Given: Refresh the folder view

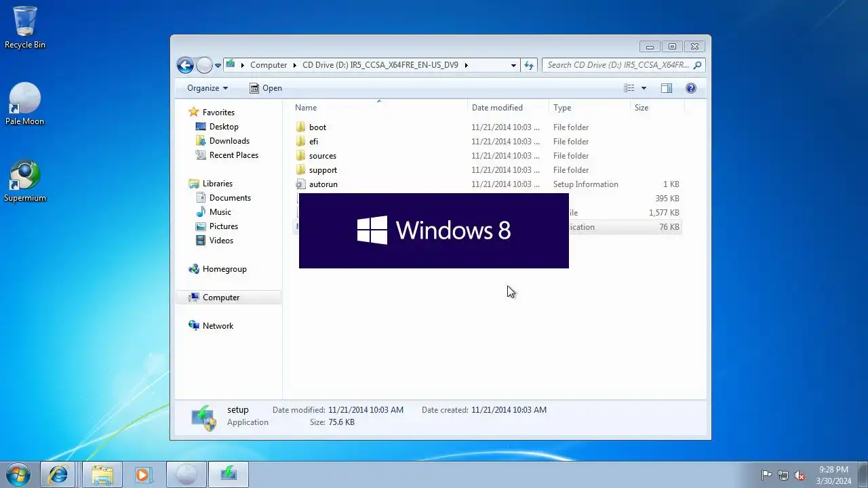Looking at the screenshot, I should tap(529, 65).
